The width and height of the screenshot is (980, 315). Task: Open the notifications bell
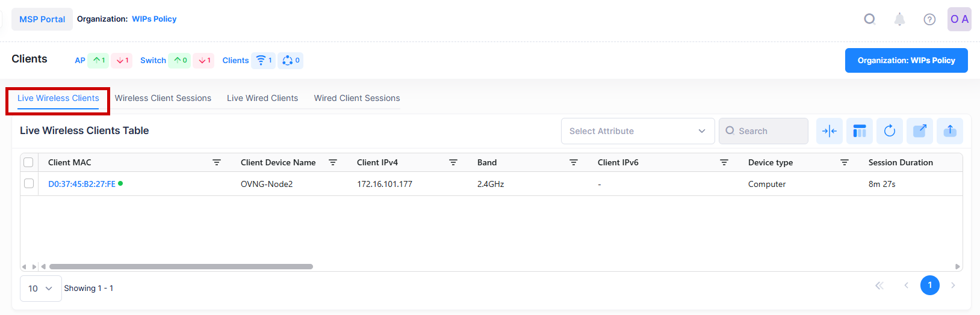[899, 19]
